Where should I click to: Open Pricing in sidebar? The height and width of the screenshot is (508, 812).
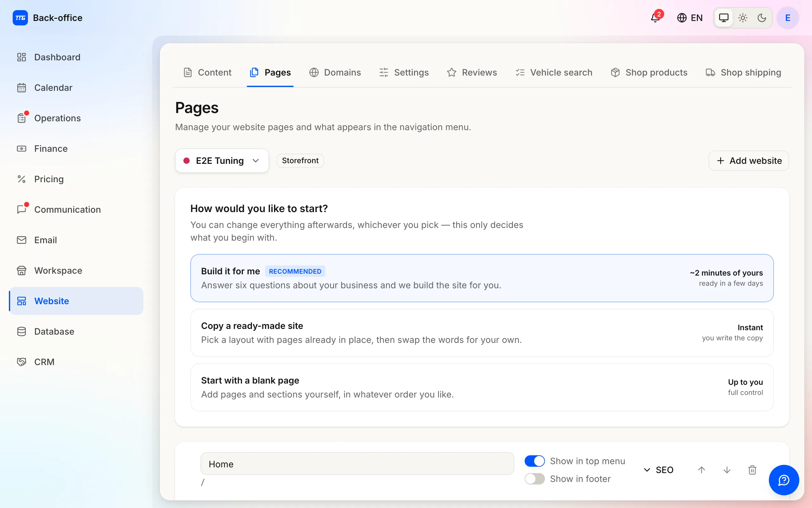pyautogui.click(x=76, y=179)
